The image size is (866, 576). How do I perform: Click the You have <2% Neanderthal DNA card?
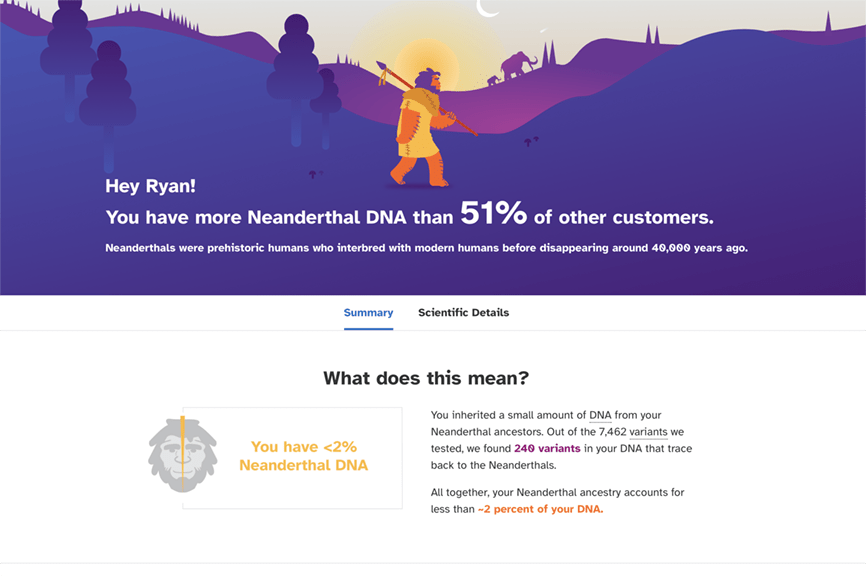pos(292,458)
